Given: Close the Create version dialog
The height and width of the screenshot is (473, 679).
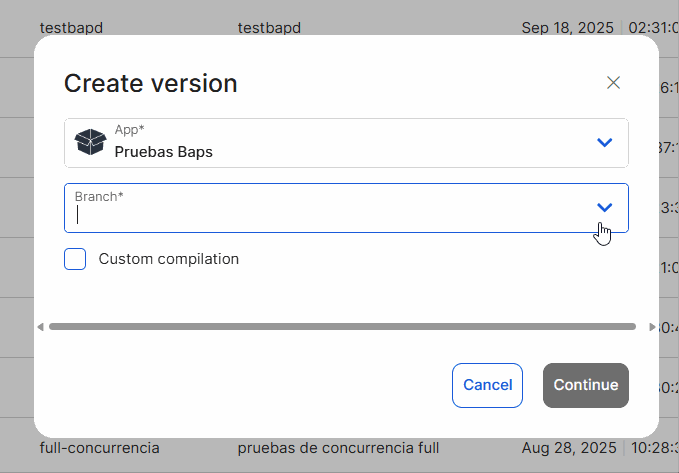Looking at the screenshot, I should 614,83.
